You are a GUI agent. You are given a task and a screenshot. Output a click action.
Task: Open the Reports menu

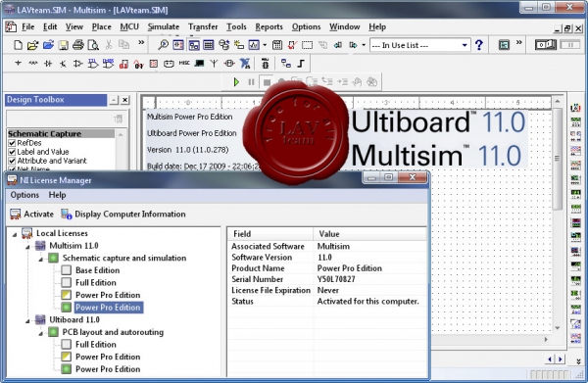269,27
